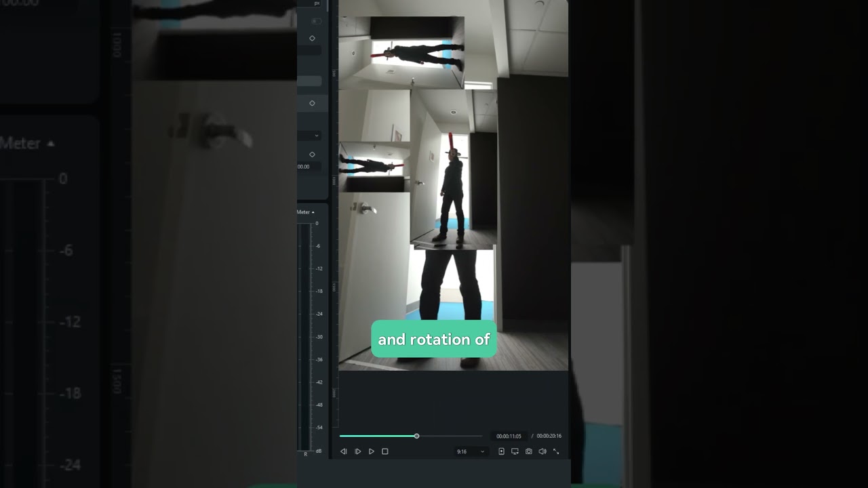Enter fullscreen preview with arrows icon

(556, 451)
